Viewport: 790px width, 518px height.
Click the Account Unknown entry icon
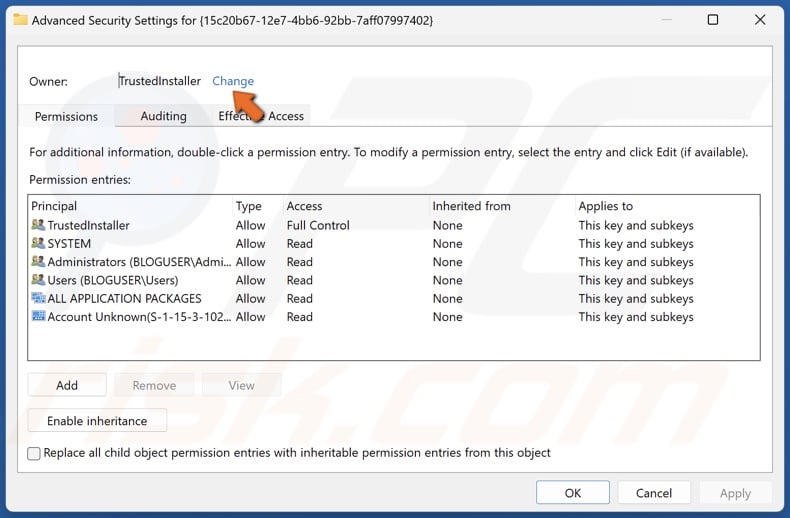pos(38,317)
